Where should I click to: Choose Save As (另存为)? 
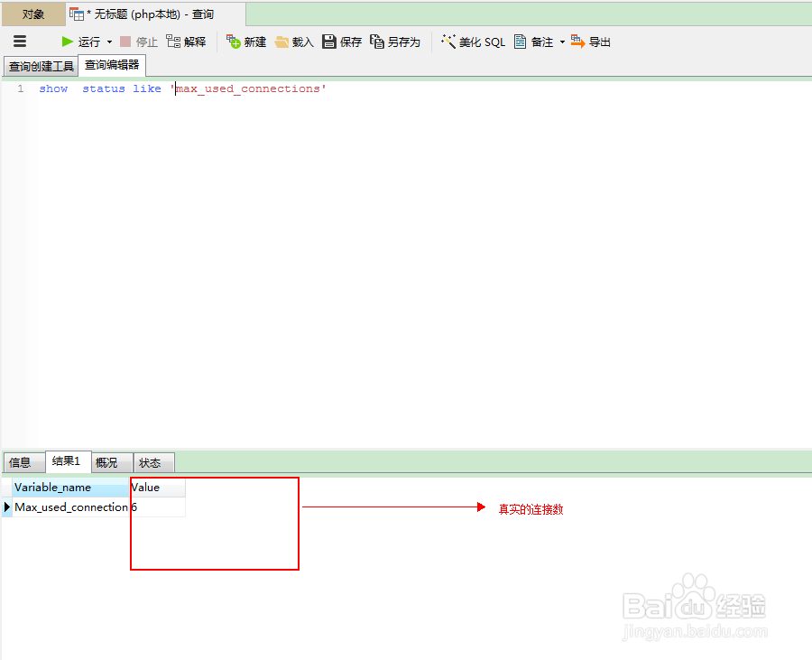pos(395,42)
